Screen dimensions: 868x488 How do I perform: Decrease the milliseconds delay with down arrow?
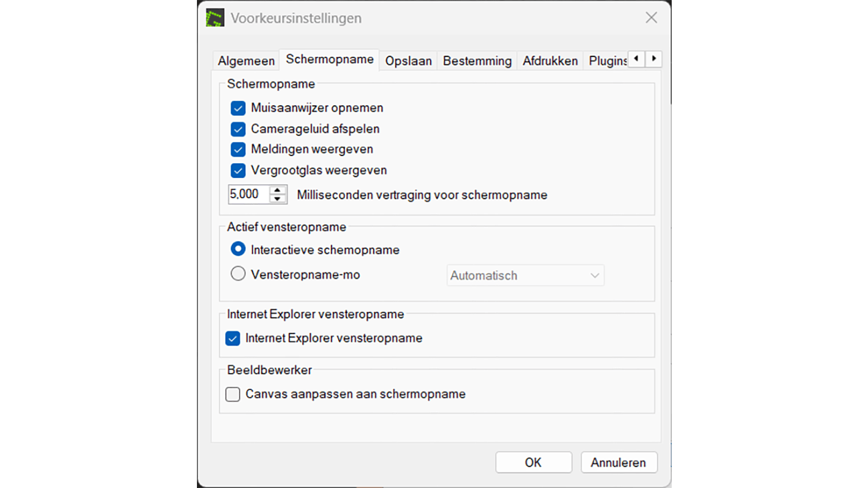click(x=277, y=198)
